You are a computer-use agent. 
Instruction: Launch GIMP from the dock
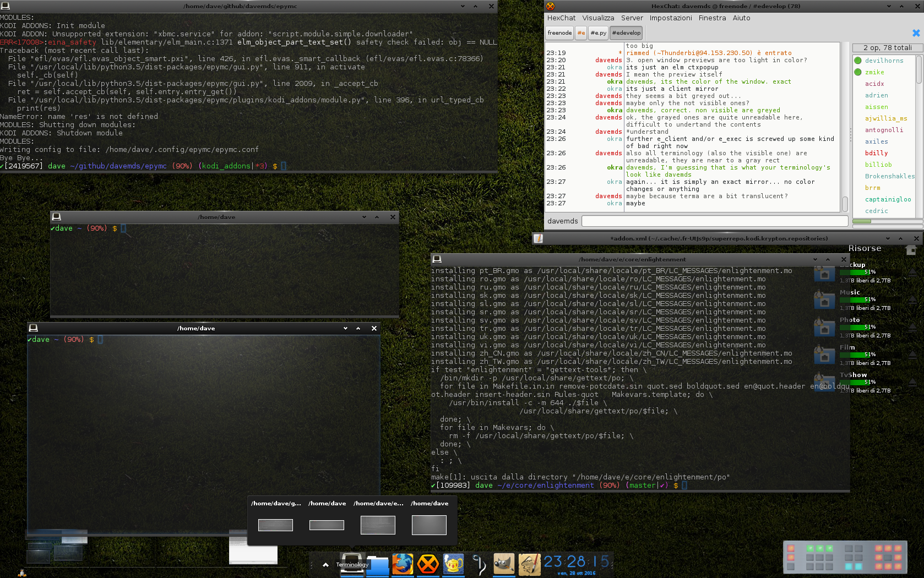pyautogui.click(x=504, y=564)
